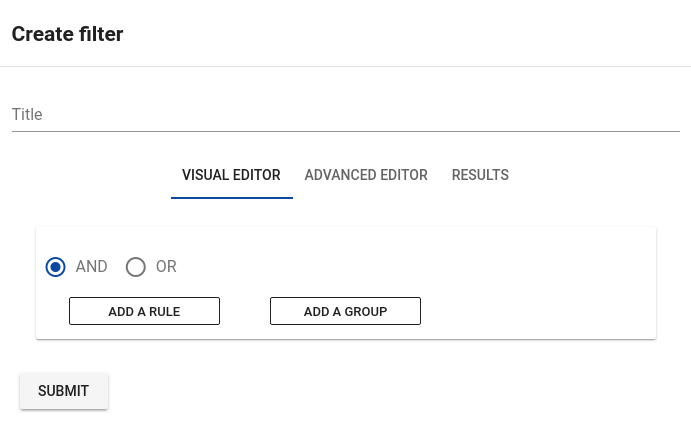Submit the filter form
Screen dimensions: 691x425
[x=64, y=391]
